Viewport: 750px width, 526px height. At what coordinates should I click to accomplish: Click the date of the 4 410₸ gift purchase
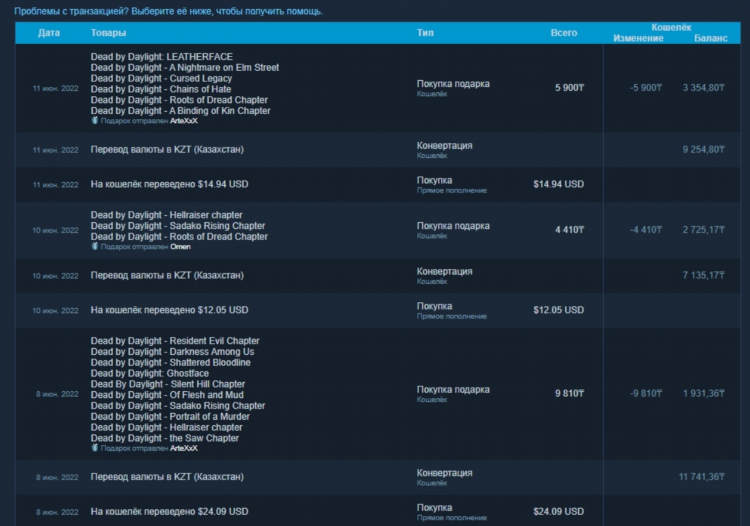point(55,230)
